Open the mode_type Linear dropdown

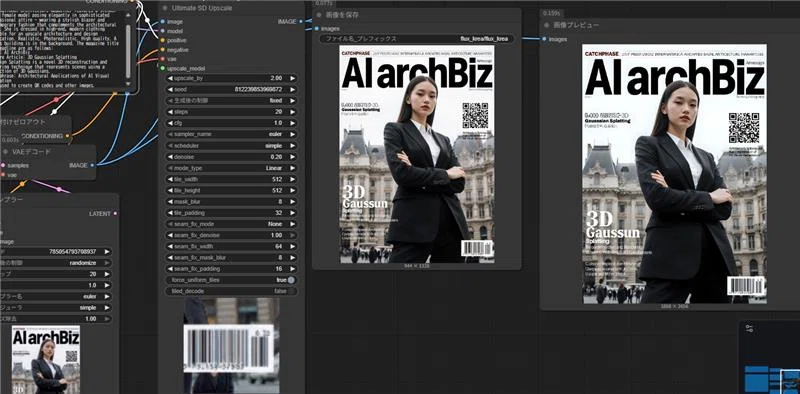(x=232, y=168)
